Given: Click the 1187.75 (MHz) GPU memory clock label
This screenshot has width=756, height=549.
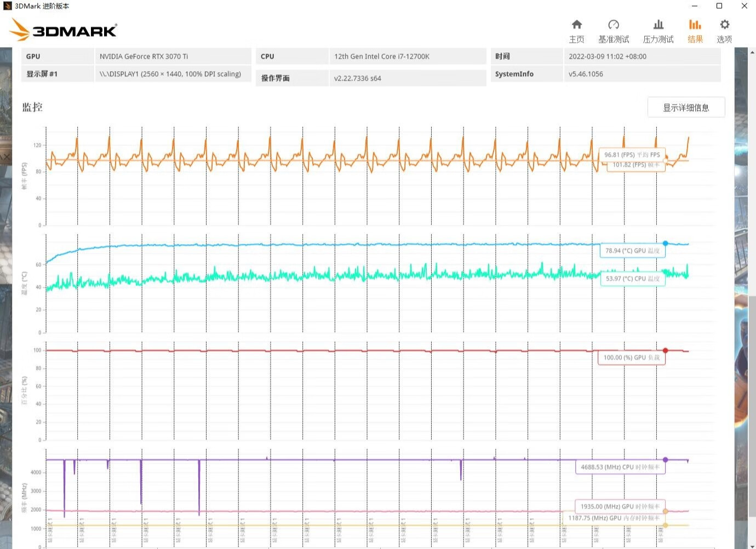Looking at the screenshot, I should pos(614,518).
